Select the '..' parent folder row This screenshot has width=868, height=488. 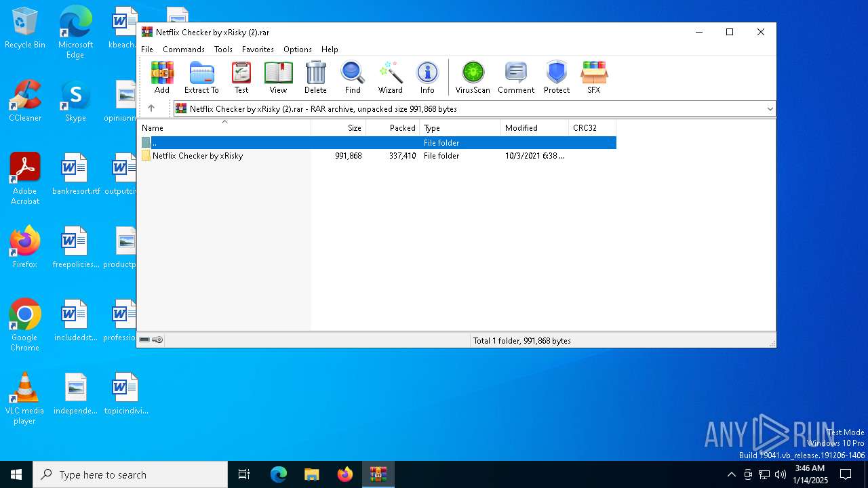click(x=377, y=142)
